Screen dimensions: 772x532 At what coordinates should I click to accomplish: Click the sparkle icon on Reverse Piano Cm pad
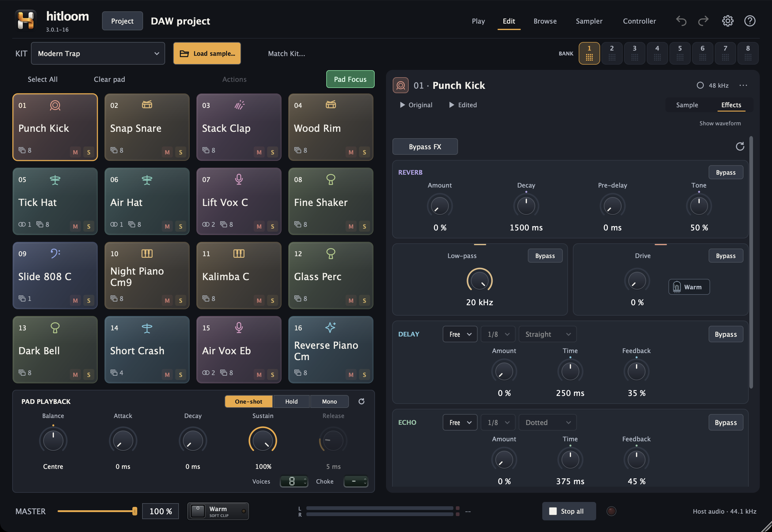330,327
